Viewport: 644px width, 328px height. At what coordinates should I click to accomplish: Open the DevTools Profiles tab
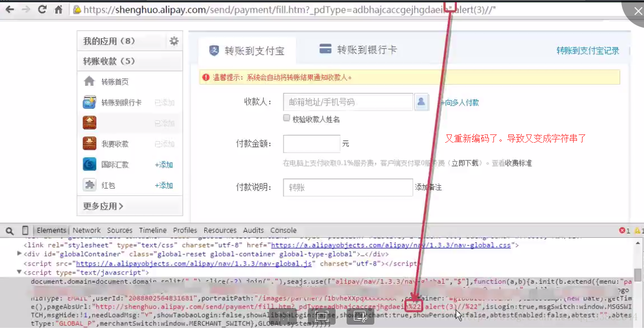pyautogui.click(x=185, y=231)
